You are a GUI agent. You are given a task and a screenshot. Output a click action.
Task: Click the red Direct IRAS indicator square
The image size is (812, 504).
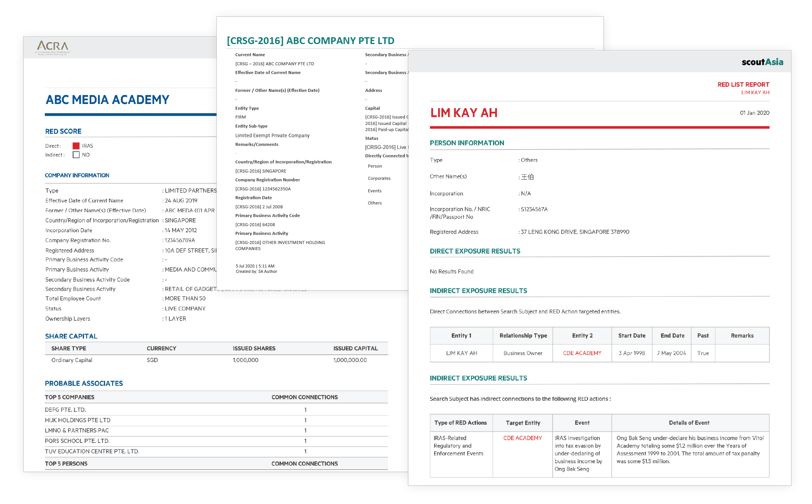point(76,146)
